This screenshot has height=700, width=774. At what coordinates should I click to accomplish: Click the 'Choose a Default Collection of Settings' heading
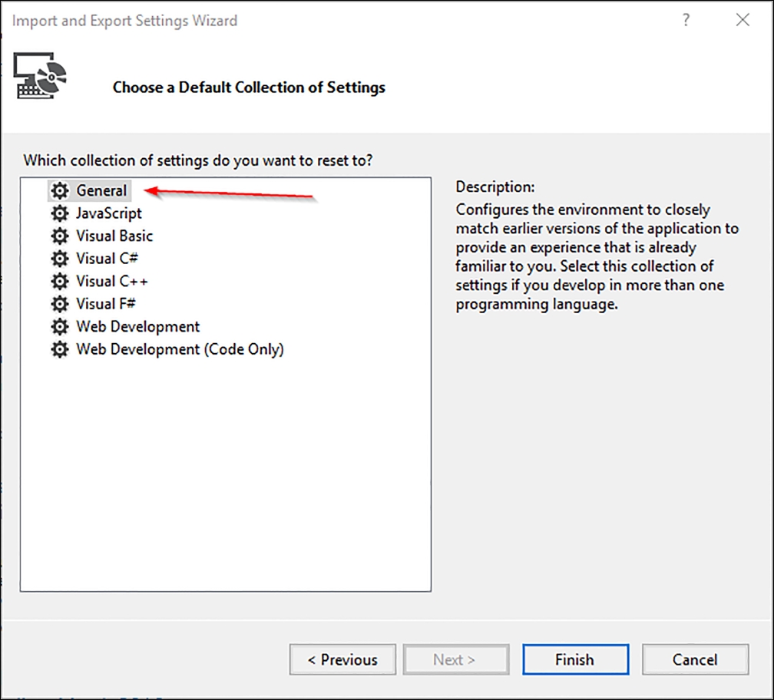(249, 87)
